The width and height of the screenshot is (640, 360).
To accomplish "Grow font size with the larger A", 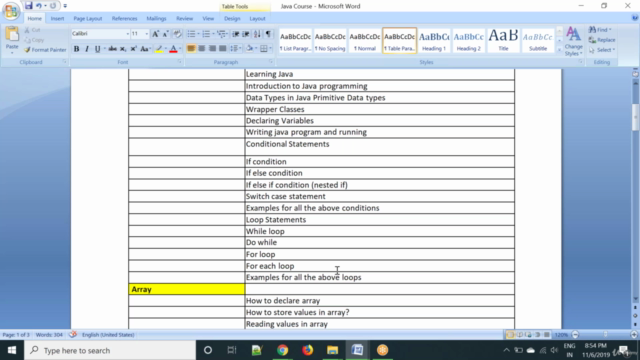I will pos(155,34).
